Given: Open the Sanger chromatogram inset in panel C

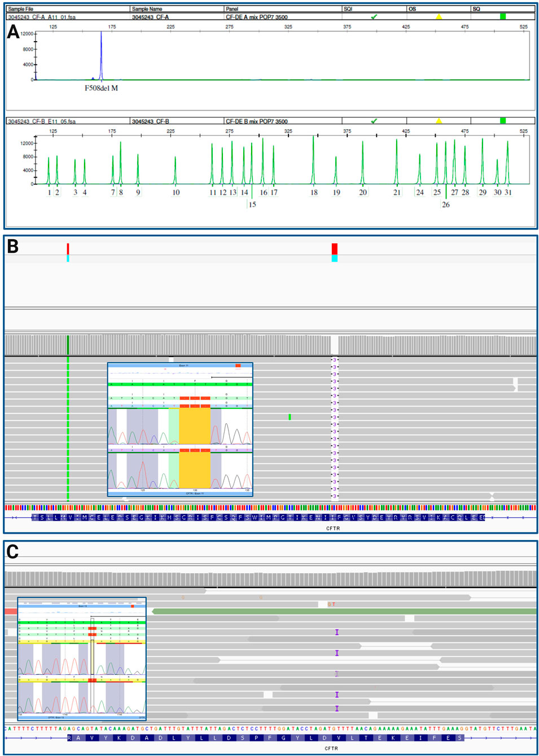Looking at the screenshot, I should (82, 658).
